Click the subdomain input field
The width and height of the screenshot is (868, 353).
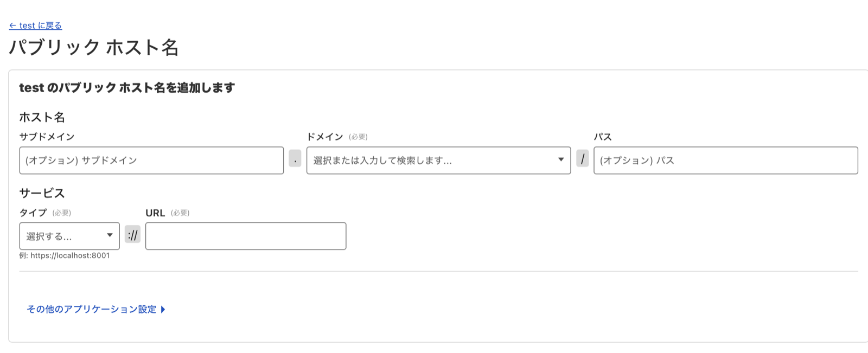pos(151,161)
